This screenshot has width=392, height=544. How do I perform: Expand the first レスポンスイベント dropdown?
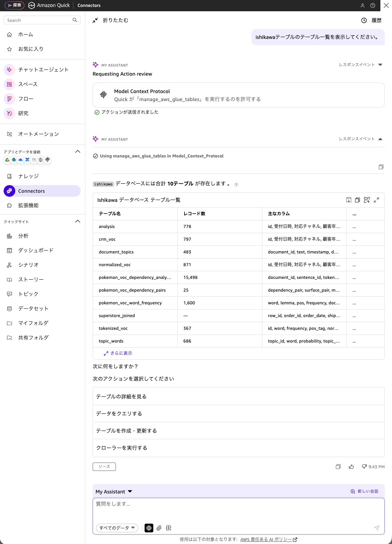361,65
